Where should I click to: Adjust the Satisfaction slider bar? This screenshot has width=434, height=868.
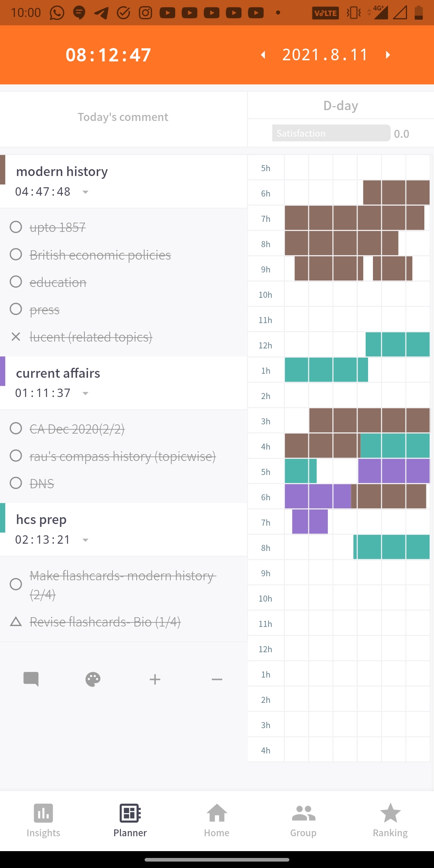(331, 133)
